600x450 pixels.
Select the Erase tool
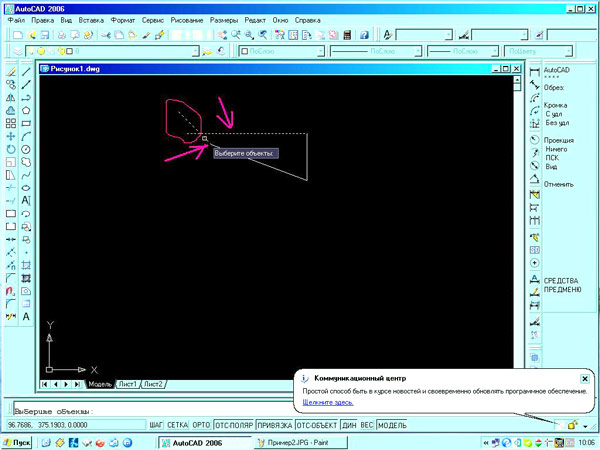point(10,72)
